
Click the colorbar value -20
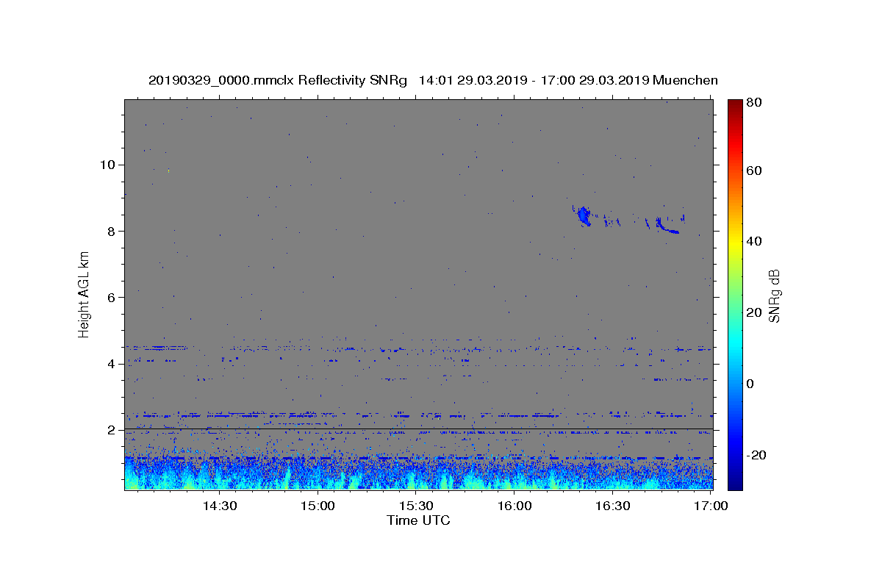point(758,455)
